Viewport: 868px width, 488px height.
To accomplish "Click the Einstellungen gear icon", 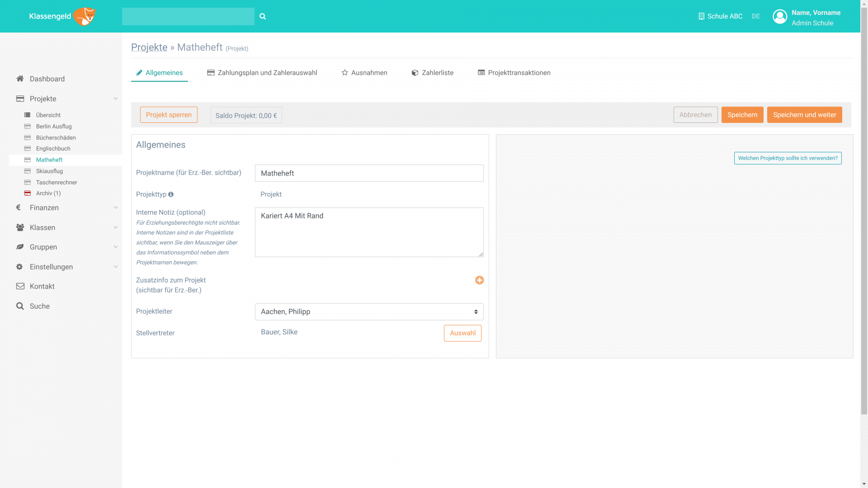I will click(x=20, y=267).
